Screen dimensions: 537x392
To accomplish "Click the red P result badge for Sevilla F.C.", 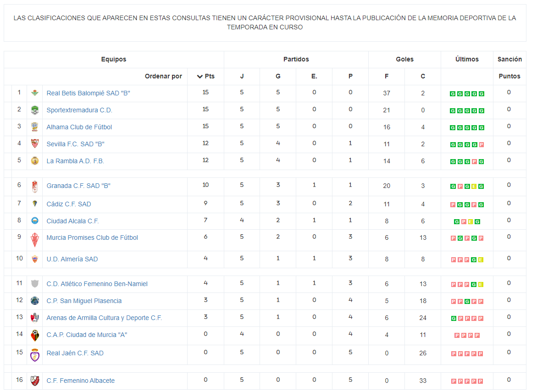I will pyautogui.click(x=481, y=145).
